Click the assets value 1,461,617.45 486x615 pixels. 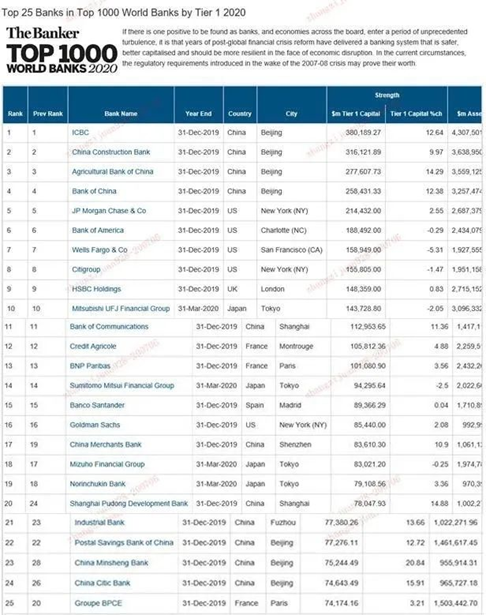(456, 543)
